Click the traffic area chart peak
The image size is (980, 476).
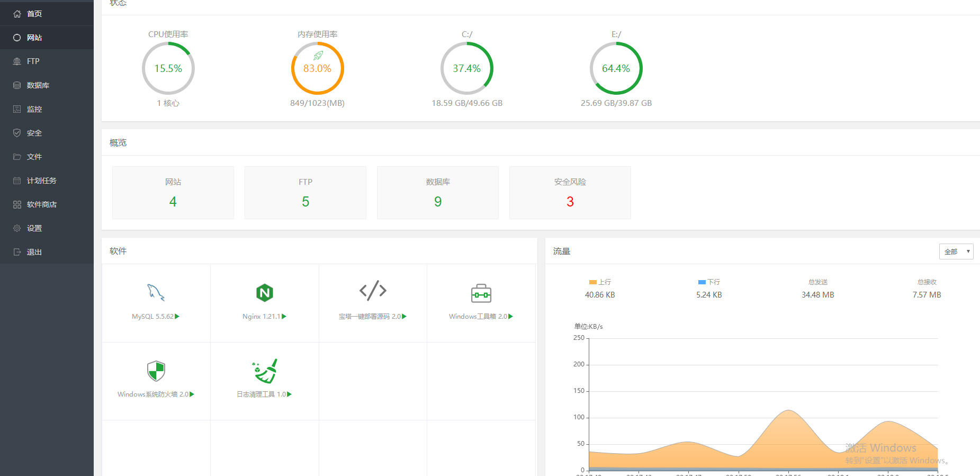pos(788,411)
